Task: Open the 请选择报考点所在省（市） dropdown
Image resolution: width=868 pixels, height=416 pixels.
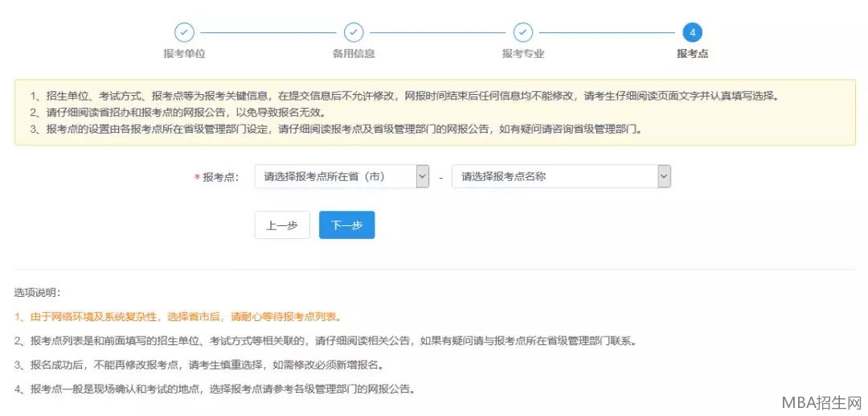Action: 334,177
